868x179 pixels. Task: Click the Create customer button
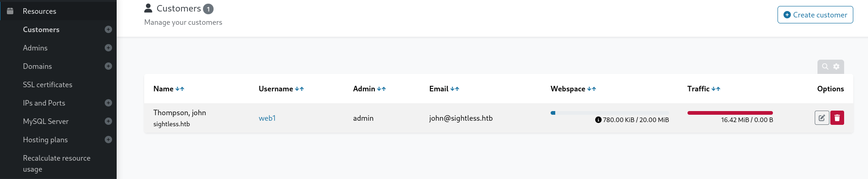pyautogui.click(x=815, y=15)
